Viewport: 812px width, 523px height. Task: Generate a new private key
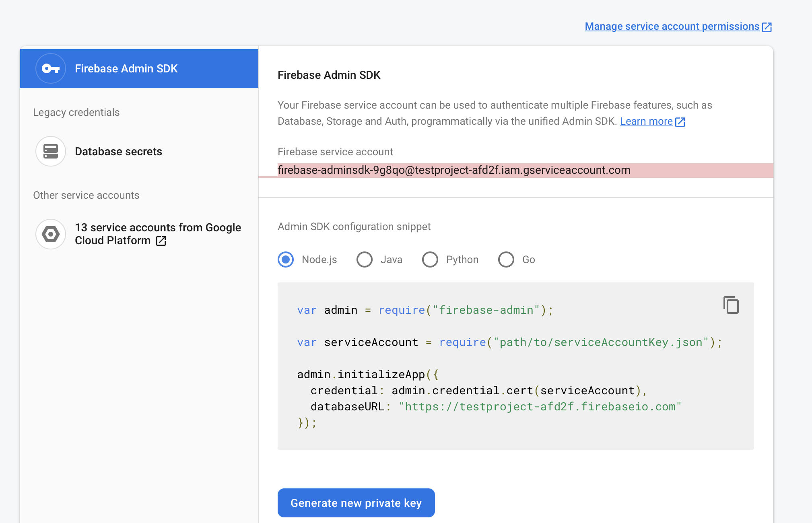[x=356, y=502]
